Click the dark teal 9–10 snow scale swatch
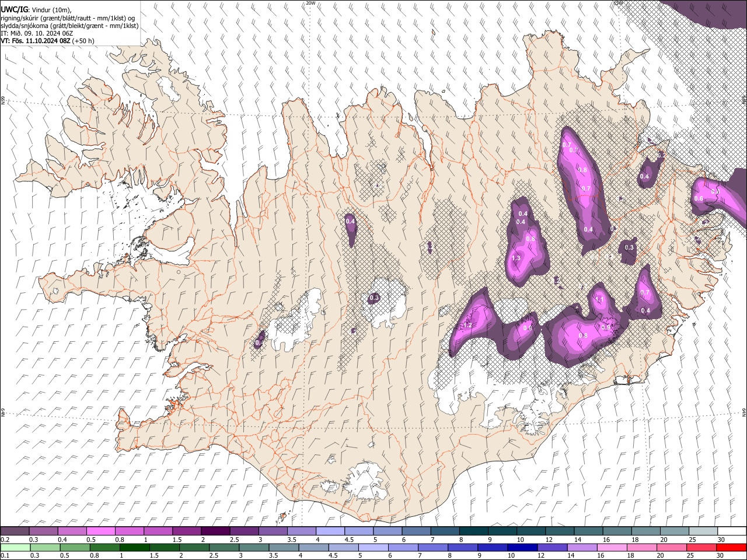The width and height of the screenshot is (747, 560). pyautogui.click(x=502, y=531)
